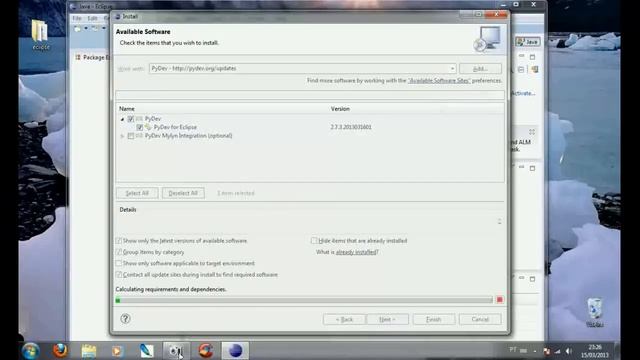The width and height of the screenshot is (640, 360).
Task: Click the Add... site button
Action: click(x=480, y=69)
